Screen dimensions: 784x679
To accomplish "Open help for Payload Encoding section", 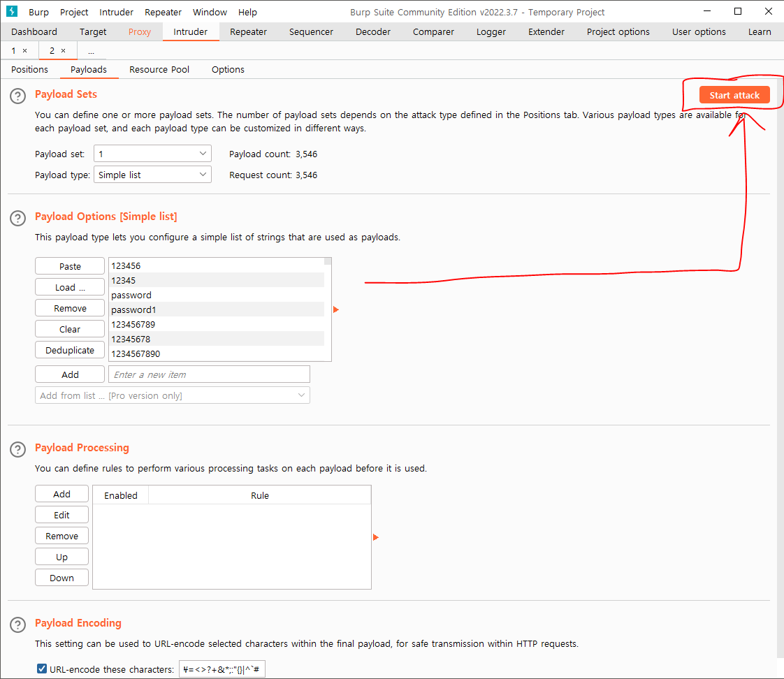I will pos(18,625).
